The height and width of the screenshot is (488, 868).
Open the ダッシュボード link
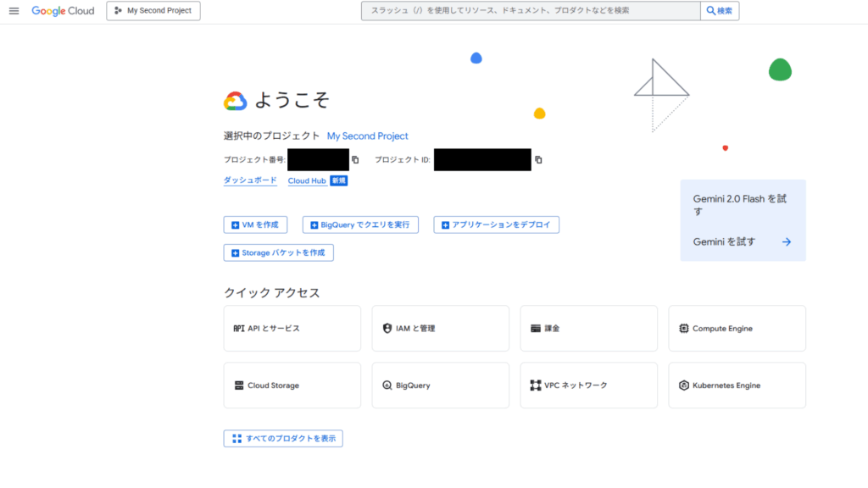250,180
